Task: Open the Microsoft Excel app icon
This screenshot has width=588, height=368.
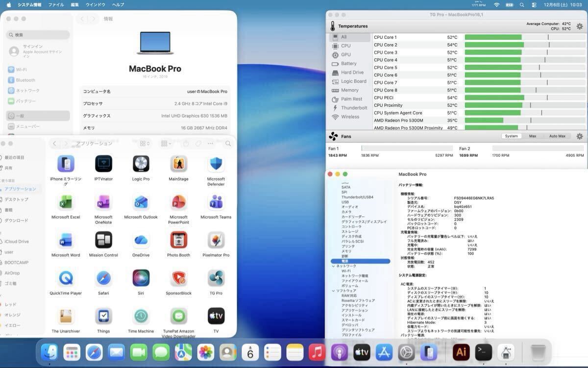Action: click(x=66, y=202)
